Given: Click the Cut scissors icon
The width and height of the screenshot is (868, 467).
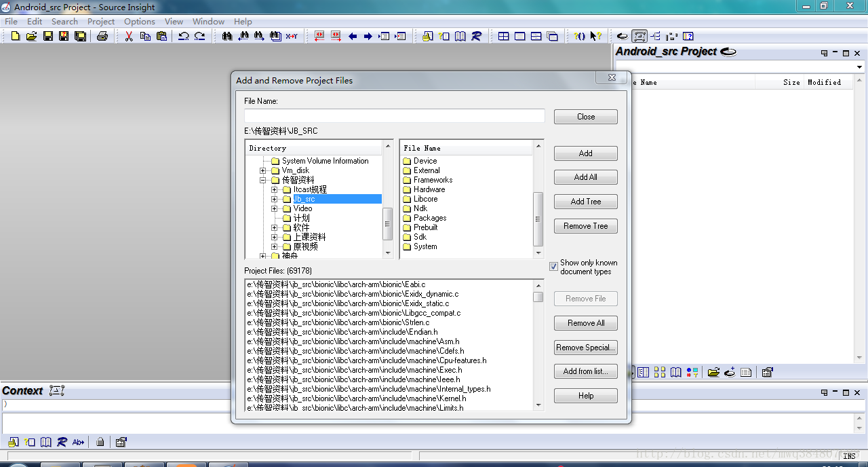Looking at the screenshot, I should 129,36.
